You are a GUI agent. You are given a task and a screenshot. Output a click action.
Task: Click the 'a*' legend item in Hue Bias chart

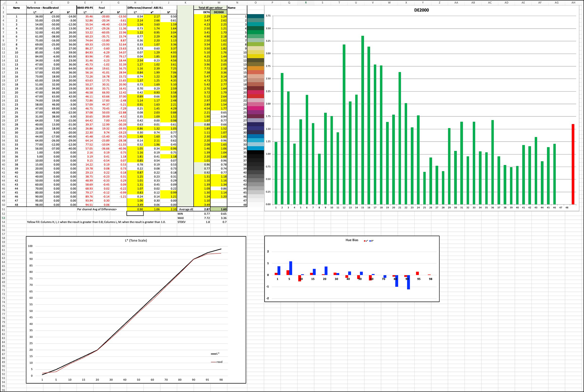click(x=366, y=240)
